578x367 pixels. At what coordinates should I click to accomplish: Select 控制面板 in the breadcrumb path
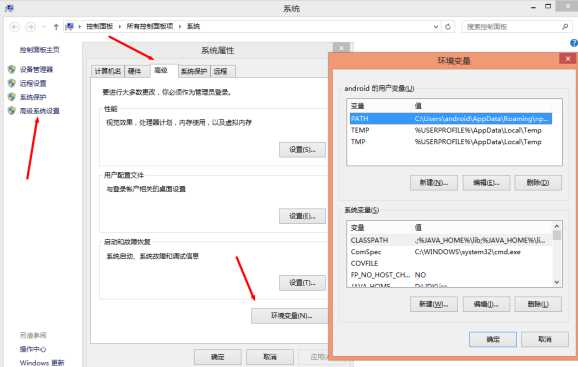pyautogui.click(x=100, y=27)
